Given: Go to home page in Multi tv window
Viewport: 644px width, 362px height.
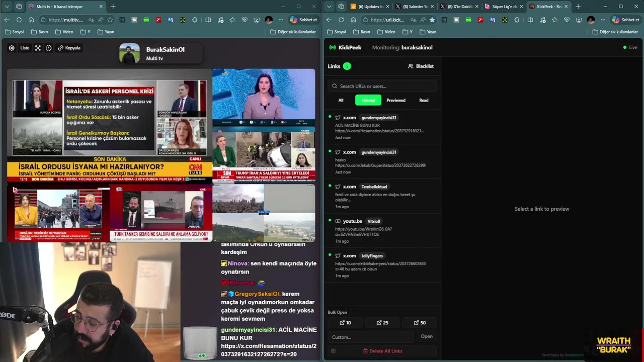Looking at the screenshot, I should [31, 20].
